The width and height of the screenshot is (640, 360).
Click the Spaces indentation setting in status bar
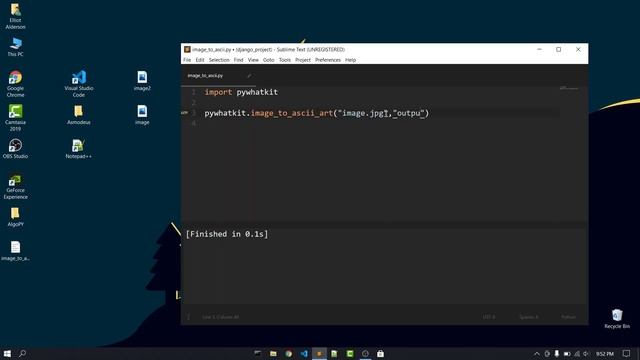[529, 317]
